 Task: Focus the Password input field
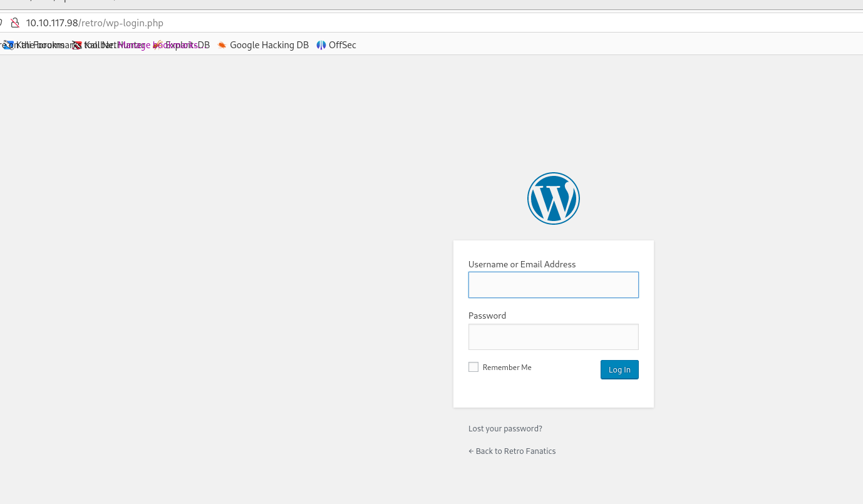click(553, 337)
